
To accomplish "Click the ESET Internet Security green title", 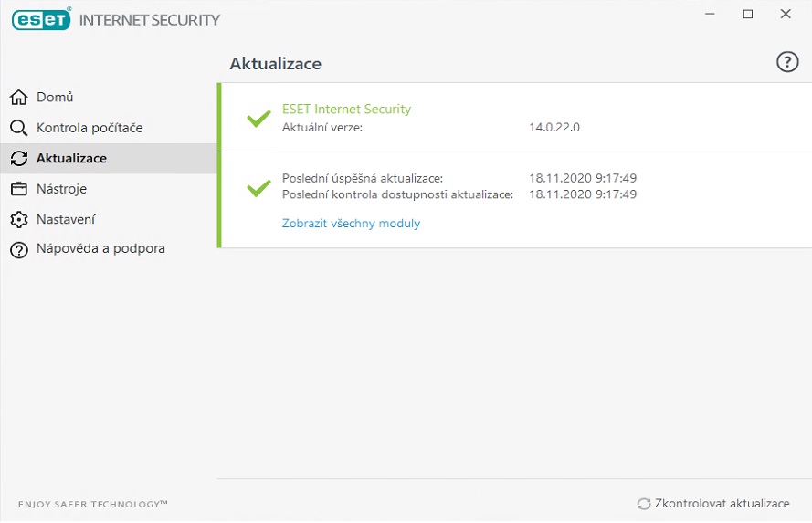I will pos(346,110).
